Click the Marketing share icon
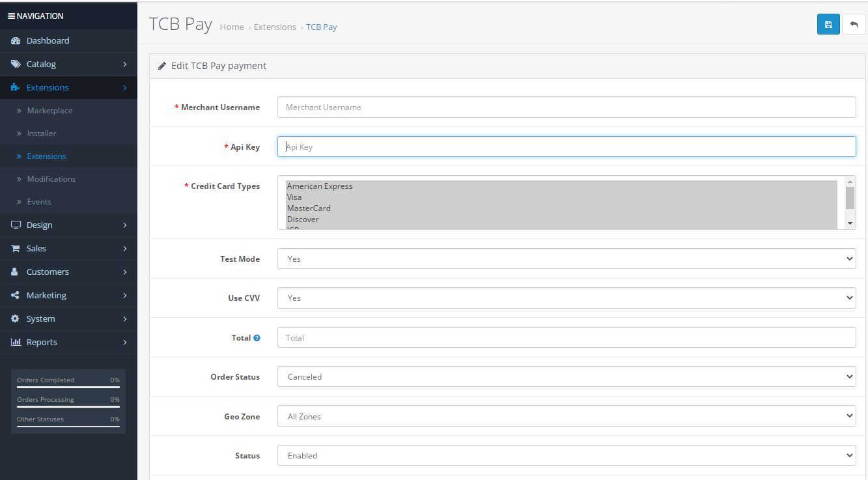 pyautogui.click(x=16, y=295)
